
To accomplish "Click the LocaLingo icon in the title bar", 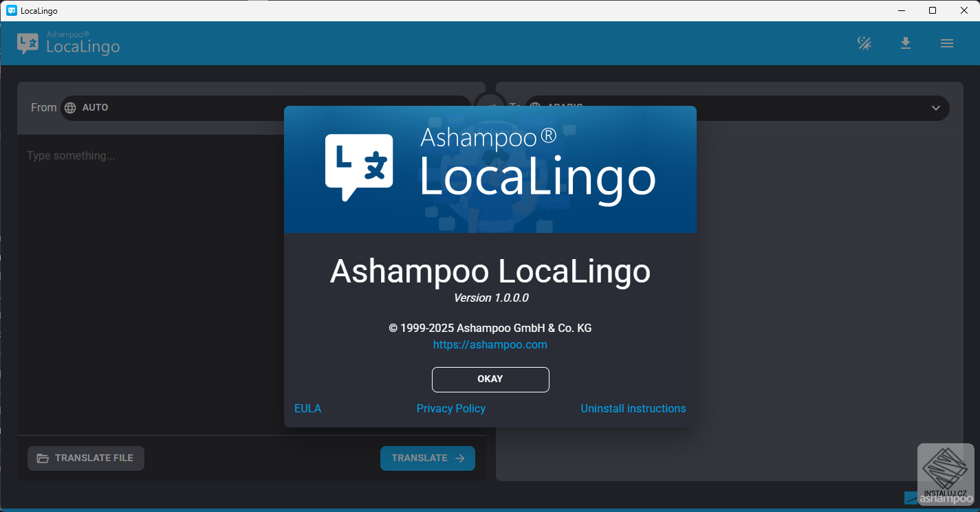I will tap(10, 10).
